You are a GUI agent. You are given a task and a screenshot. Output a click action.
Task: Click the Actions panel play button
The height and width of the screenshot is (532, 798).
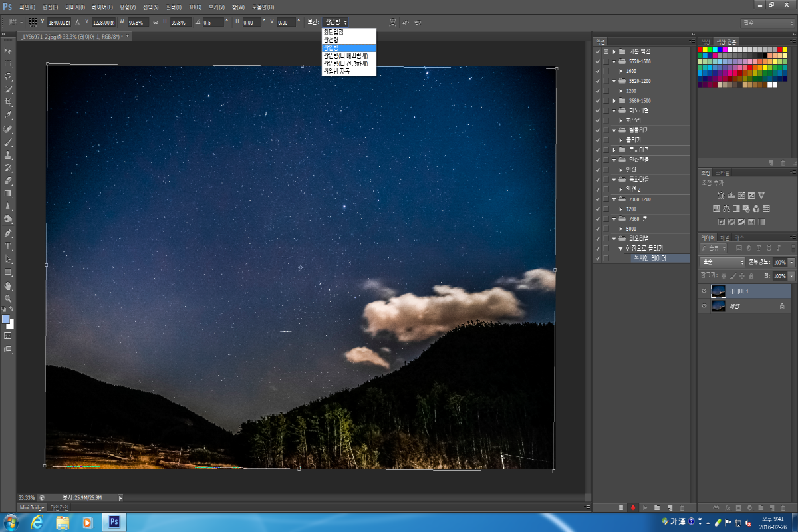click(645, 507)
